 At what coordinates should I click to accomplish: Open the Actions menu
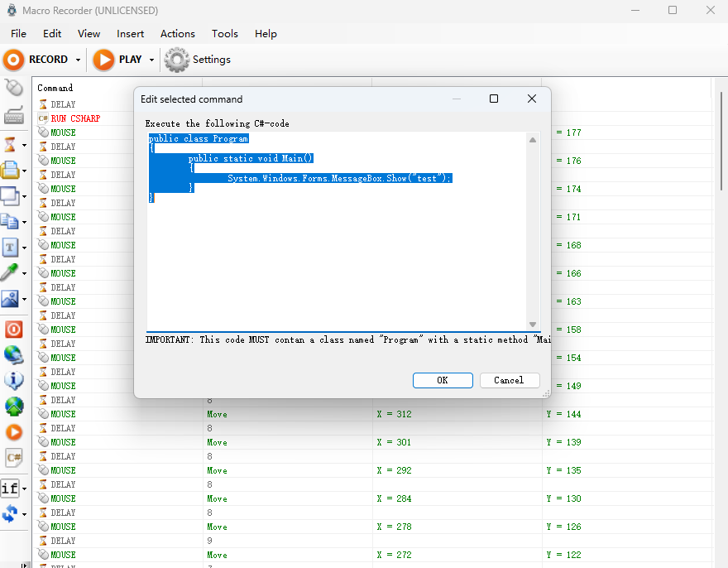(x=177, y=34)
